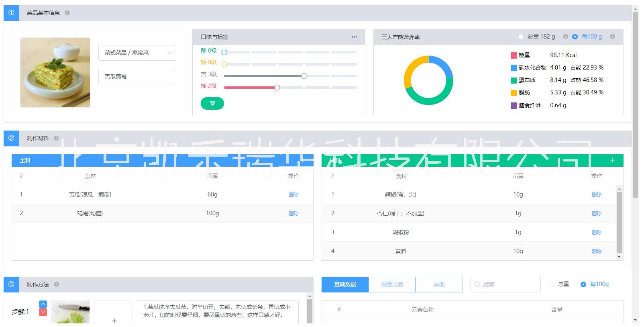
Task: Click help icon next to 总量 182 g
Action: click(x=565, y=37)
